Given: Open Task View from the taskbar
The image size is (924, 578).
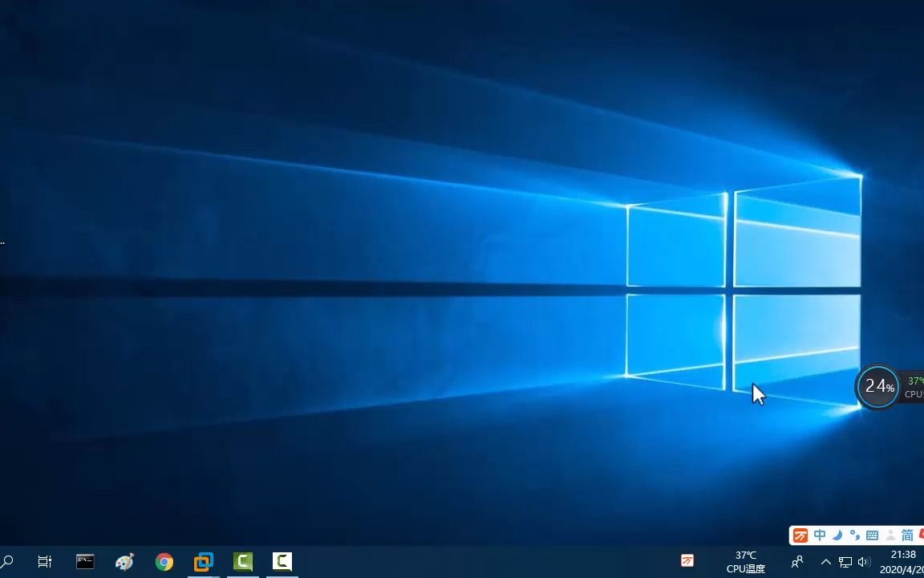Looking at the screenshot, I should 45,561.
